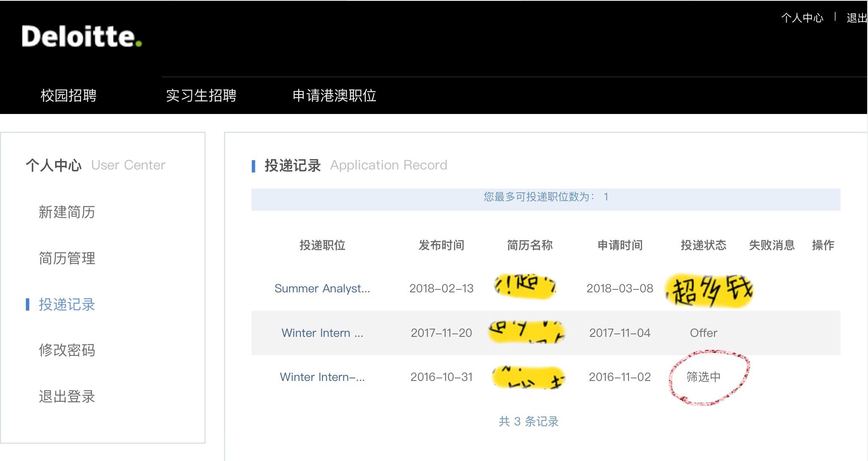Open the Summer Analyst position link
The height and width of the screenshot is (461, 868).
322,289
